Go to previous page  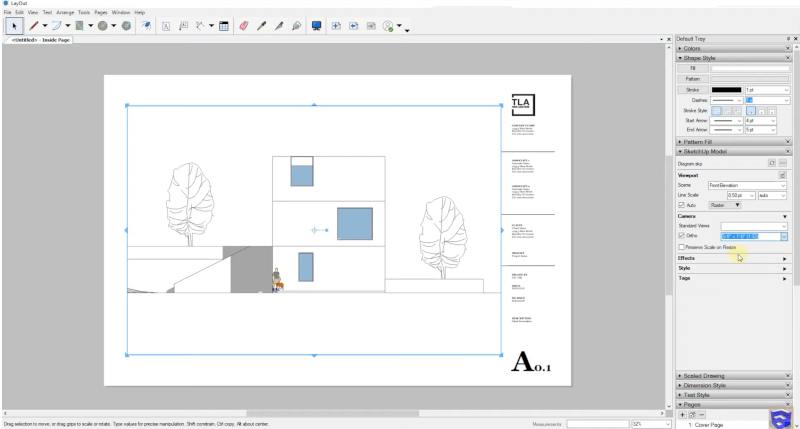(353, 26)
